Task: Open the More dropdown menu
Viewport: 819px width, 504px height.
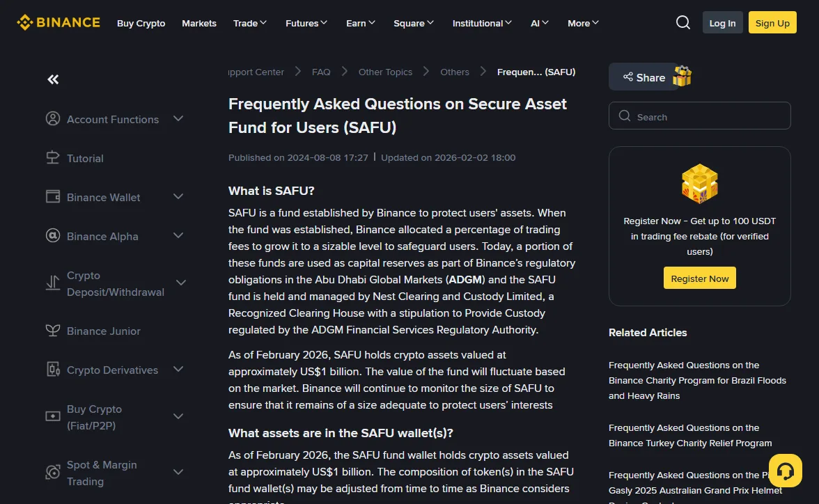Action: [583, 23]
